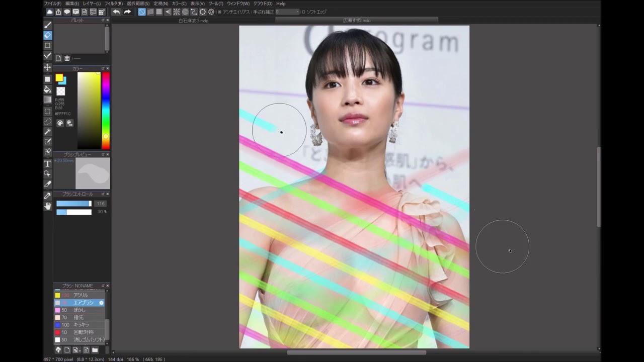Select the Text tool
644x362 pixels.
pos(48,164)
